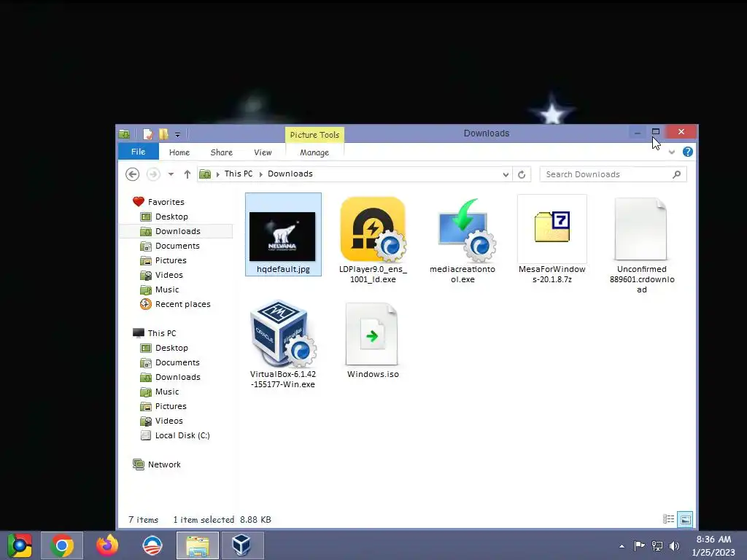Click the Refresh button in the address bar
Screen dimensions: 747x560
click(522, 175)
